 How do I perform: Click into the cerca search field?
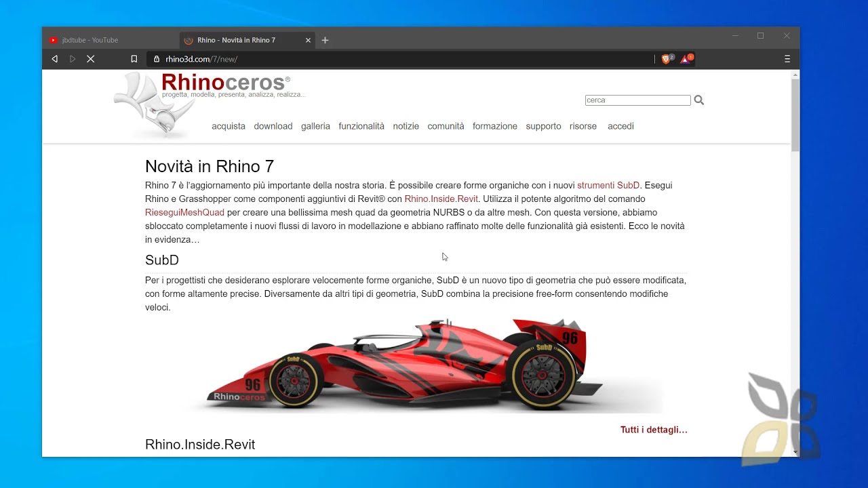pos(637,100)
